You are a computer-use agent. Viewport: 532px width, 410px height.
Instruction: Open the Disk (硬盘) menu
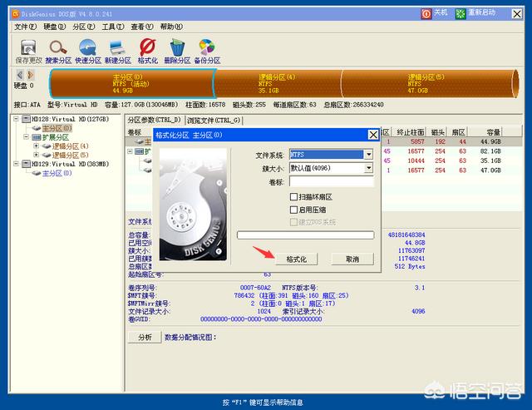(x=54, y=27)
